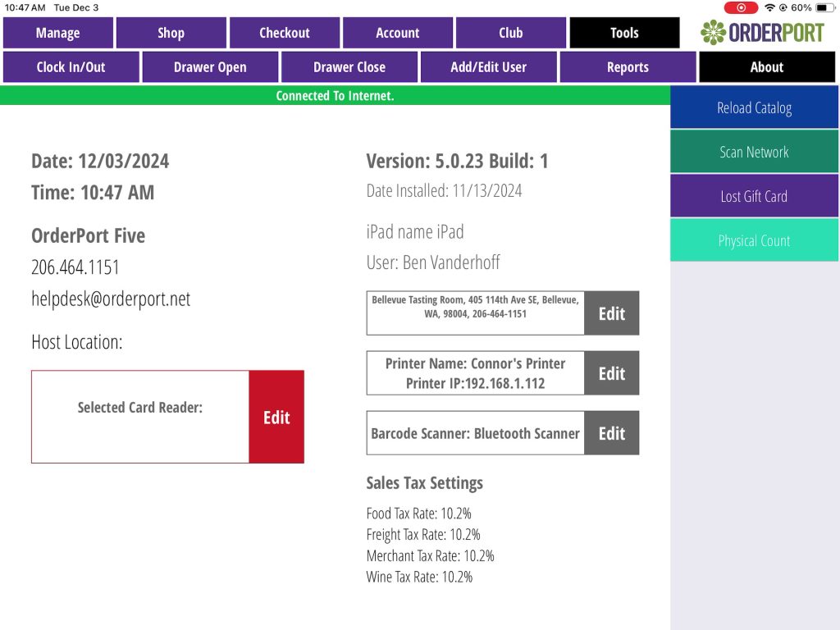Image resolution: width=840 pixels, height=630 pixels.
Task: Tap the red screen recording indicator
Action: 741,7
